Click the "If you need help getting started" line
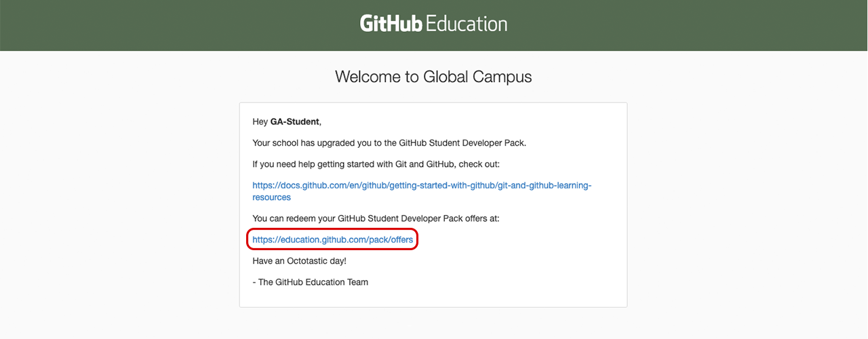The height and width of the screenshot is (339, 868). click(x=376, y=164)
